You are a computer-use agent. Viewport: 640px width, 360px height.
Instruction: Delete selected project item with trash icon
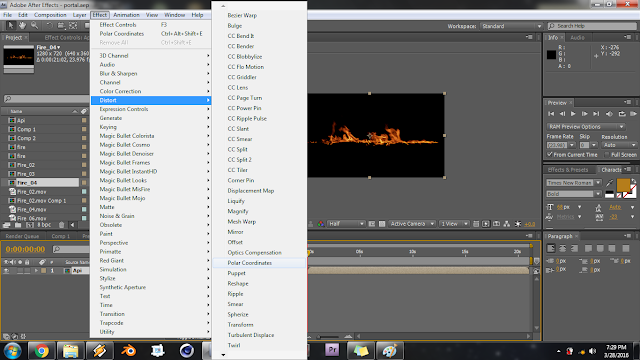[61, 225]
